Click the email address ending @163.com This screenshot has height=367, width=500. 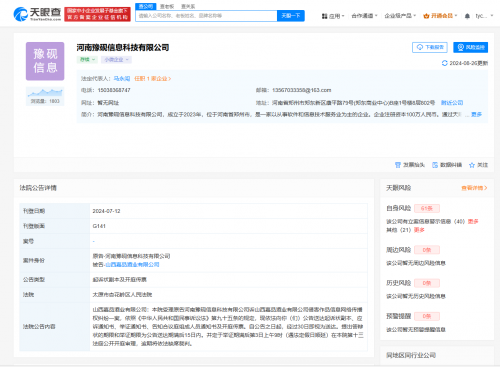[302, 90]
